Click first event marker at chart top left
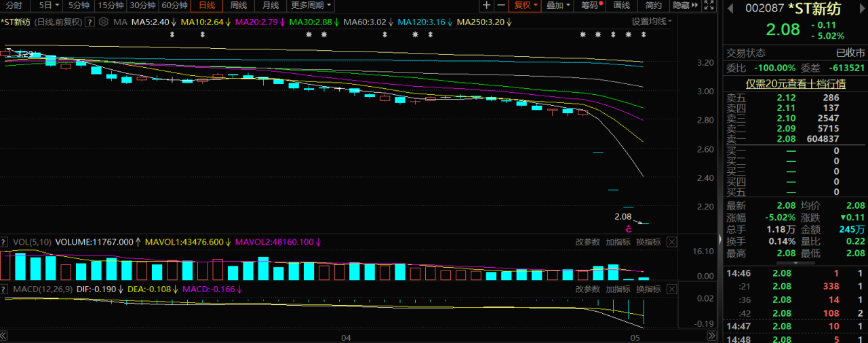868x343 pixels. (172, 35)
